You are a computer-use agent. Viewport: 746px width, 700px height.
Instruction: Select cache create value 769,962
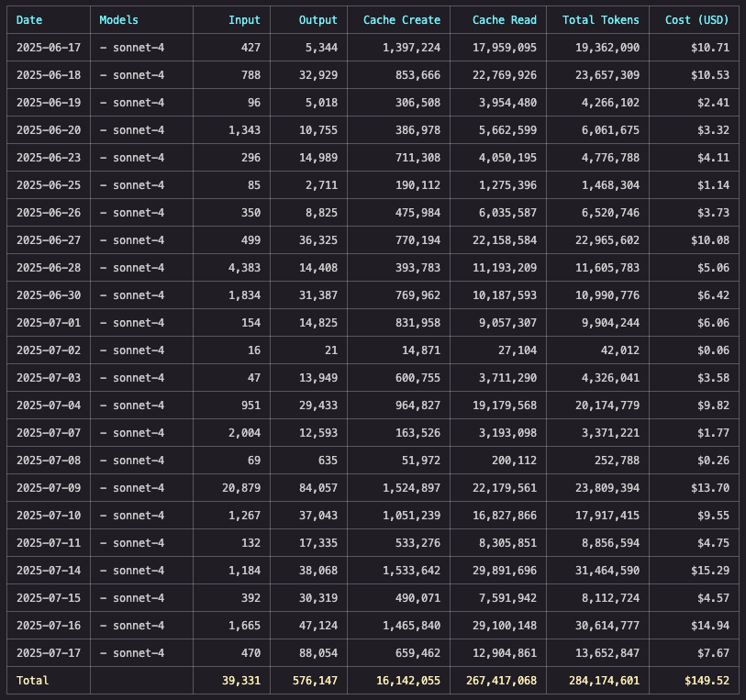pyautogui.click(x=418, y=295)
